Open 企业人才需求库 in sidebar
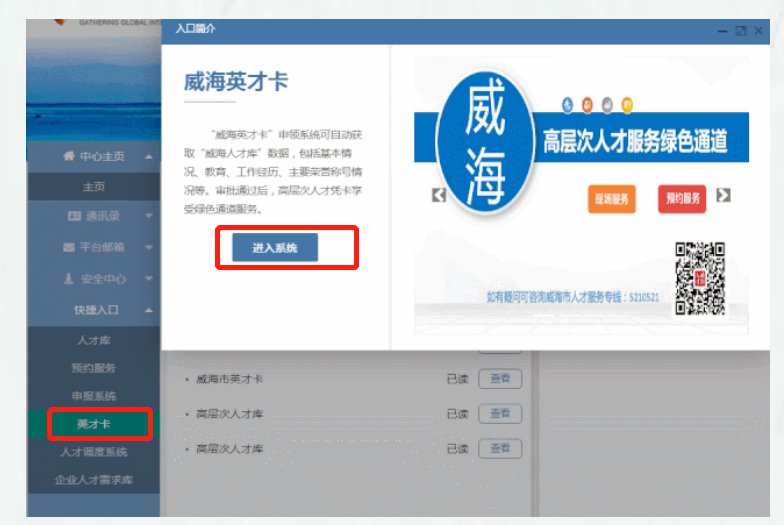The height and width of the screenshot is (525, 784). [94, 480]
